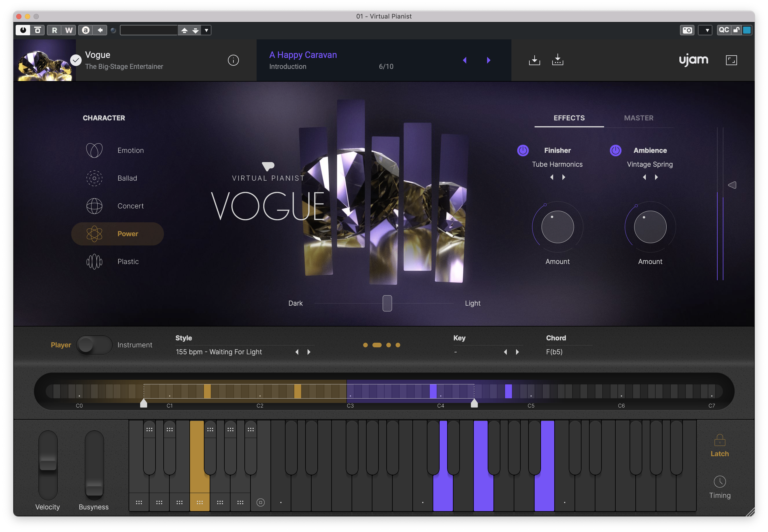
Task: Click the Finisher Amount knob
Action: tap(557, 227)
